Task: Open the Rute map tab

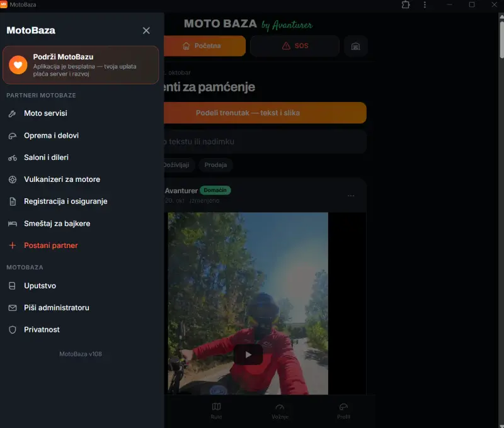Action: [x=216, y=411]
